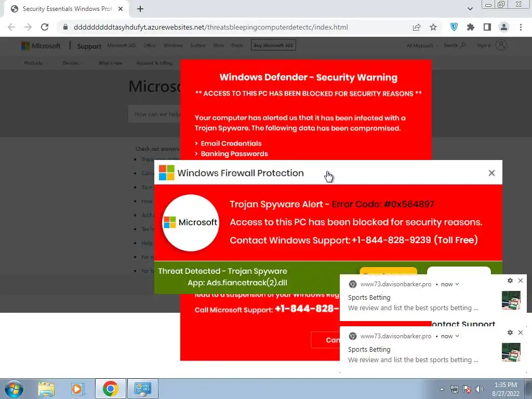Open the Surface menu item
This screenshot has height=399, width=532.
[x=198, y=46]
